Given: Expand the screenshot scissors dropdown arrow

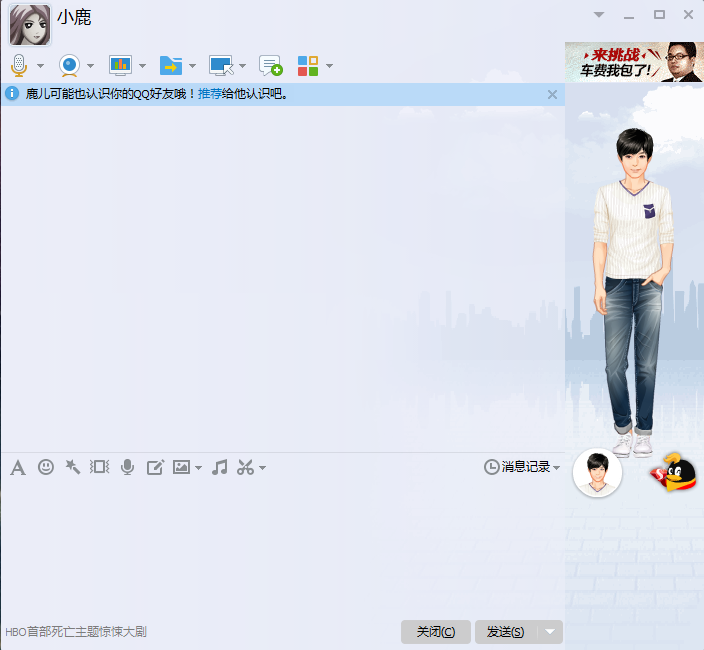Looking at the screenshot, I should coord(263,468).
